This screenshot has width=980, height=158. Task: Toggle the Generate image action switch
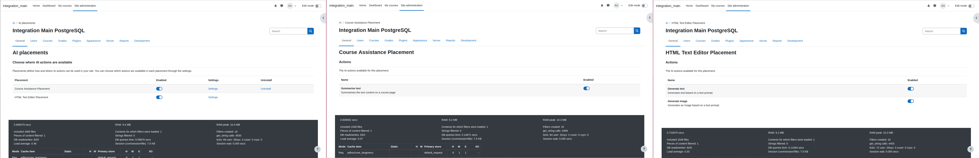(911, 101)
